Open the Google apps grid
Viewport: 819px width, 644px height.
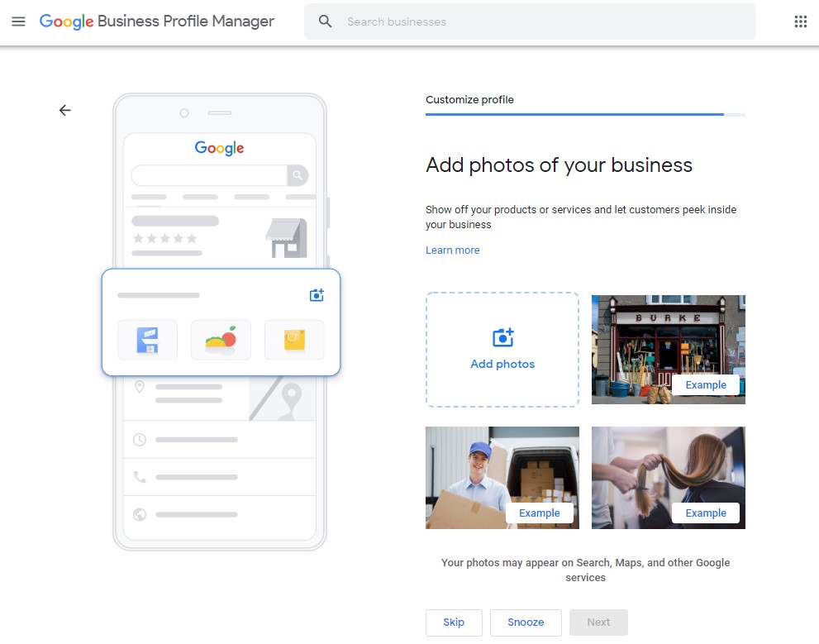(800, 21)
